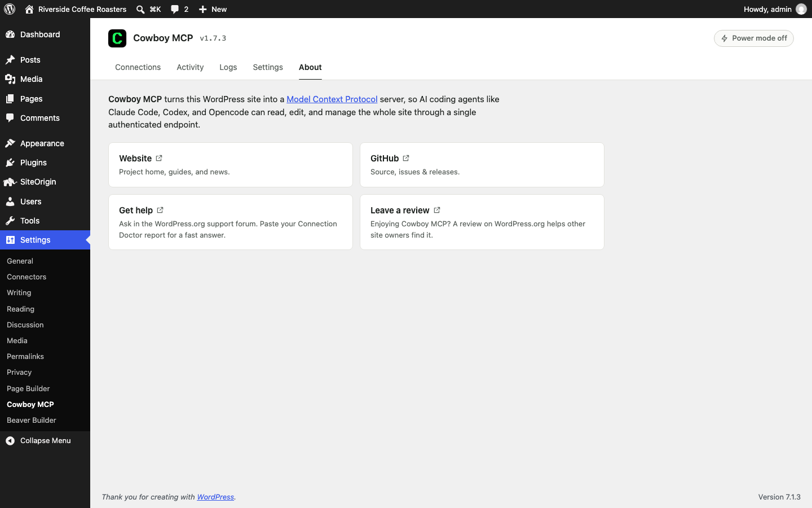812x508 pixels.
Task: Click external link icon beside Leave a review
Action: [437, 210]
